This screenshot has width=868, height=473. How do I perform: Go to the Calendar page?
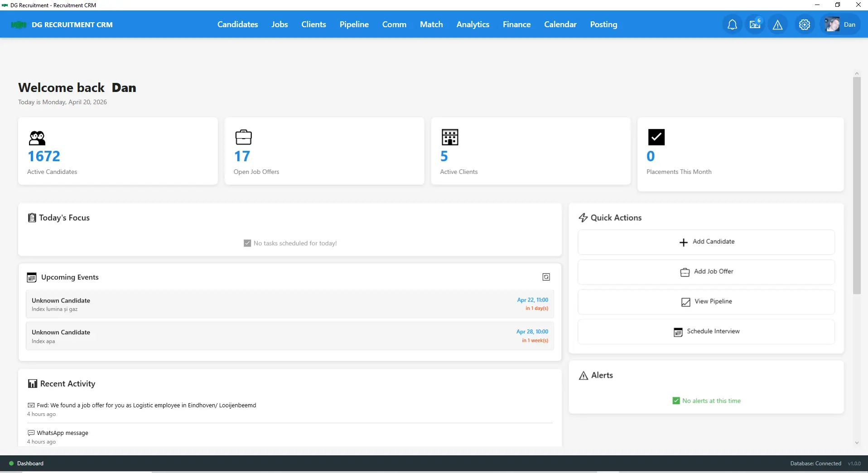pyautogui.click(x=560, y=24)
